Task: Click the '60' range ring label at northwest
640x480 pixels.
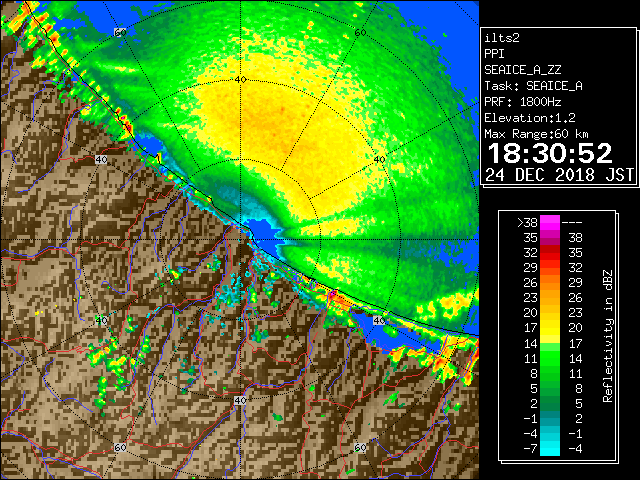Action: 120,33
